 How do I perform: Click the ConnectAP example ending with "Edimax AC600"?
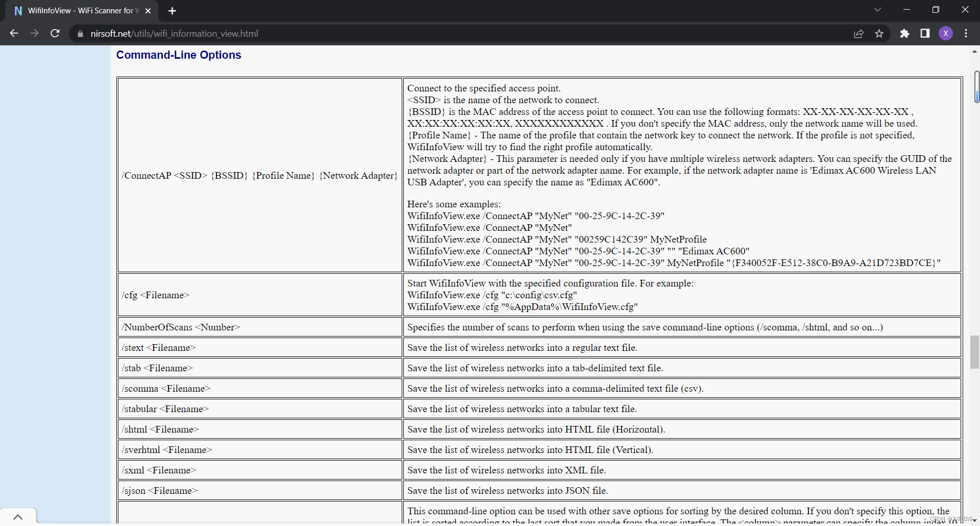coord(578,251)
